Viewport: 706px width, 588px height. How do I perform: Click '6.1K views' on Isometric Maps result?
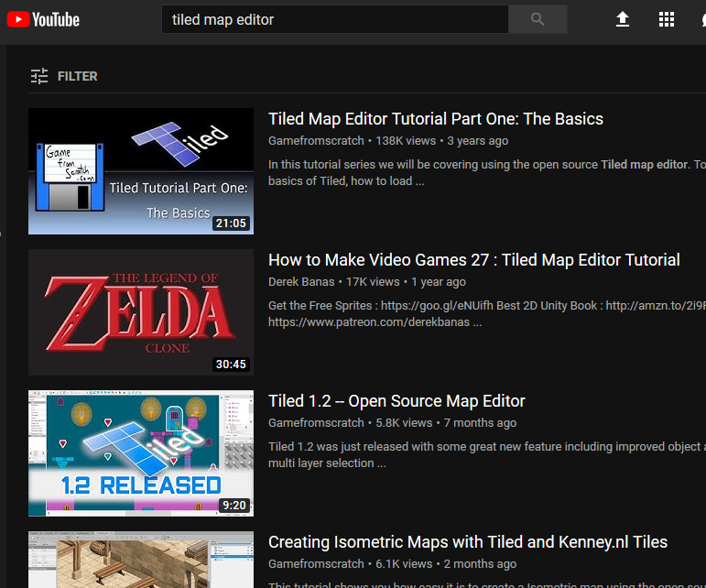(x=404, y=563)
